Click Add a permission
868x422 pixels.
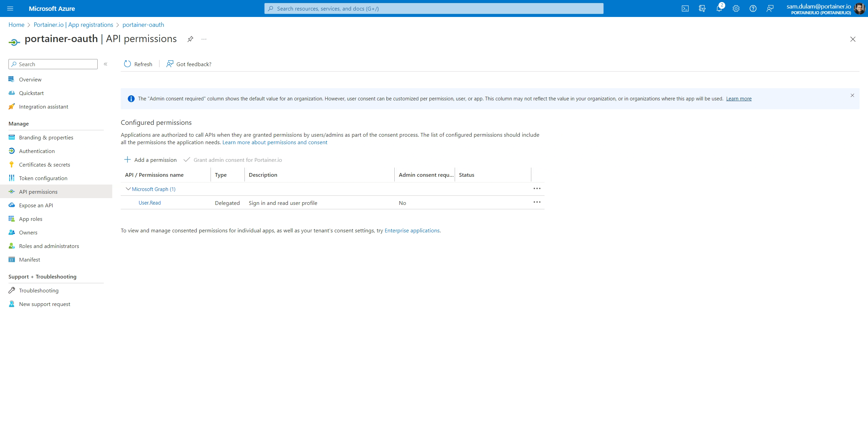click(150, 160)
